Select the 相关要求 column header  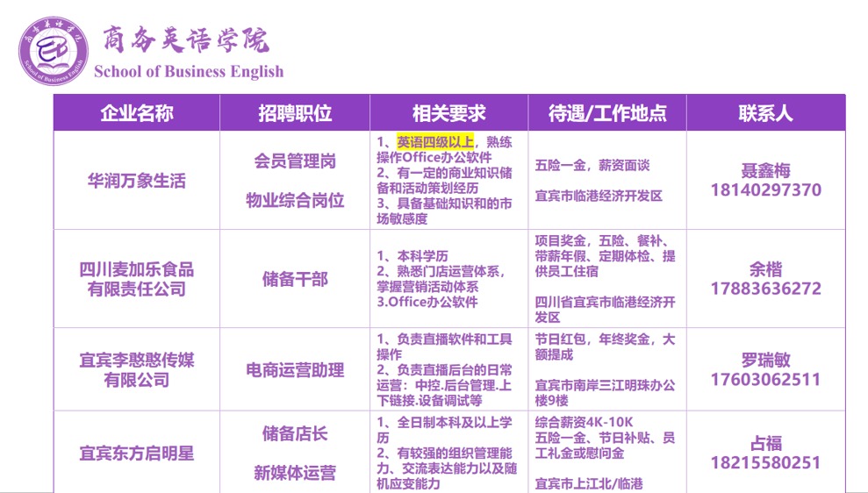(x=449, y=113)
